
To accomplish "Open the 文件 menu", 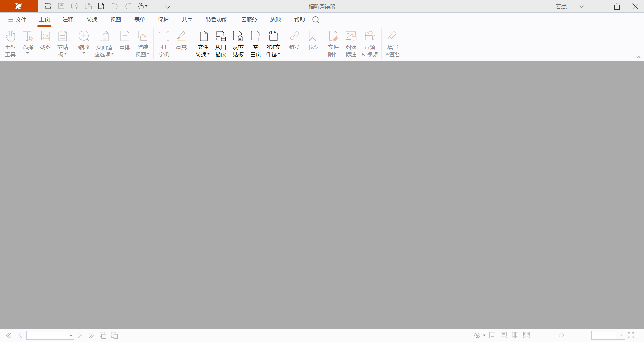I will 17,20.
